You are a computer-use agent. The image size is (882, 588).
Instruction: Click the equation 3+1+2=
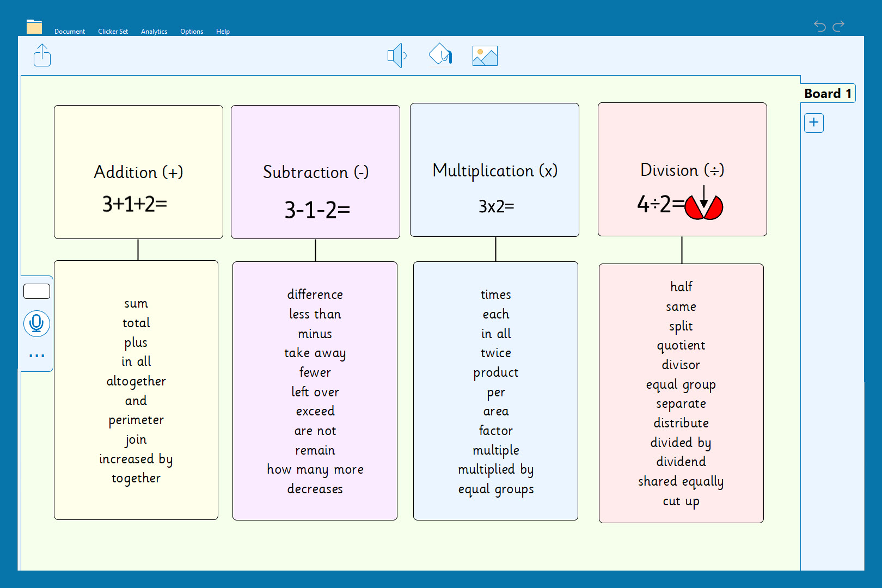pos(135,204)
